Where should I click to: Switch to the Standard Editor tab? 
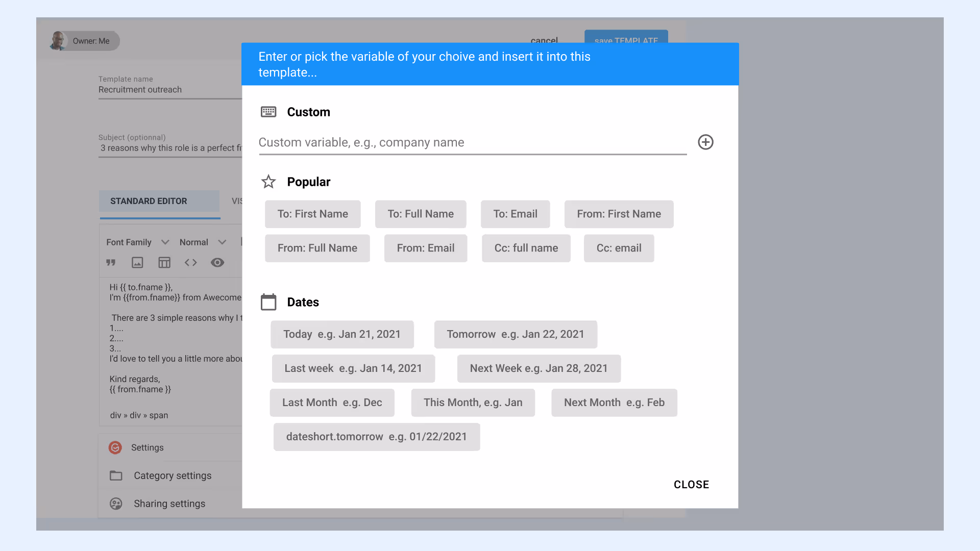(x=149, y=201)
